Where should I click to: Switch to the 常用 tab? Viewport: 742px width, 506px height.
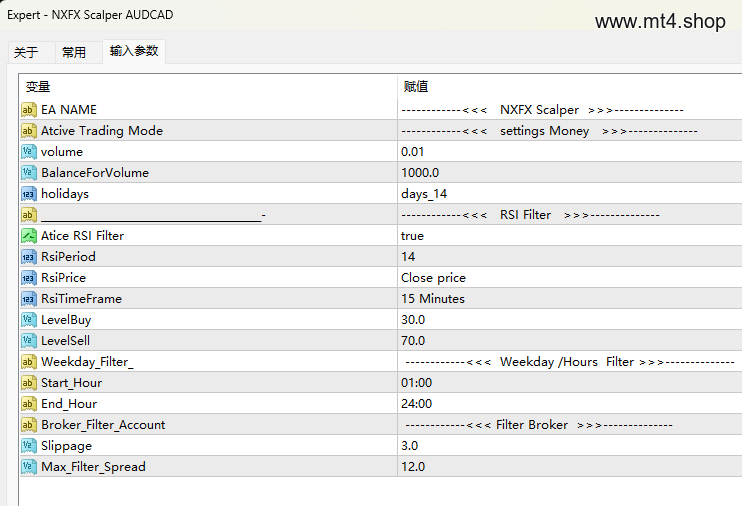tap(74, 52)
